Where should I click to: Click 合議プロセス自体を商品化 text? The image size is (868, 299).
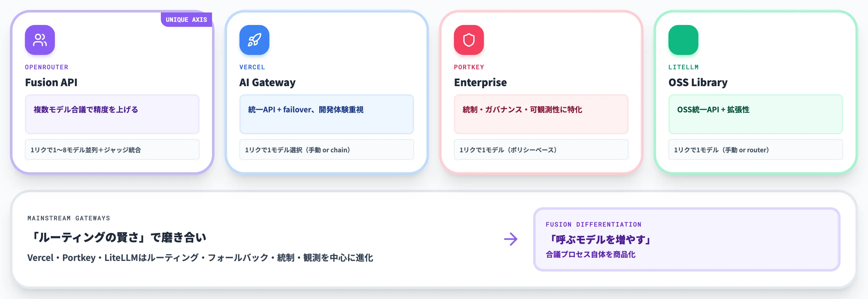[x=590, y=254]
